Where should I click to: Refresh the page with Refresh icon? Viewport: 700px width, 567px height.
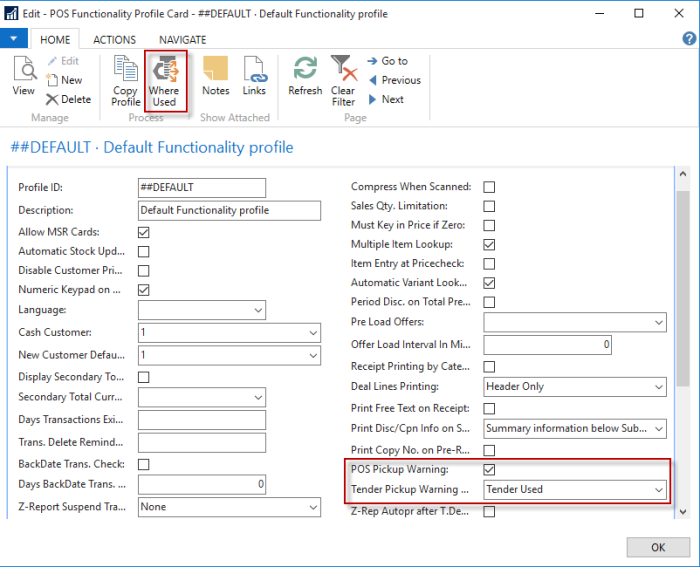click(x=305, y=78)
